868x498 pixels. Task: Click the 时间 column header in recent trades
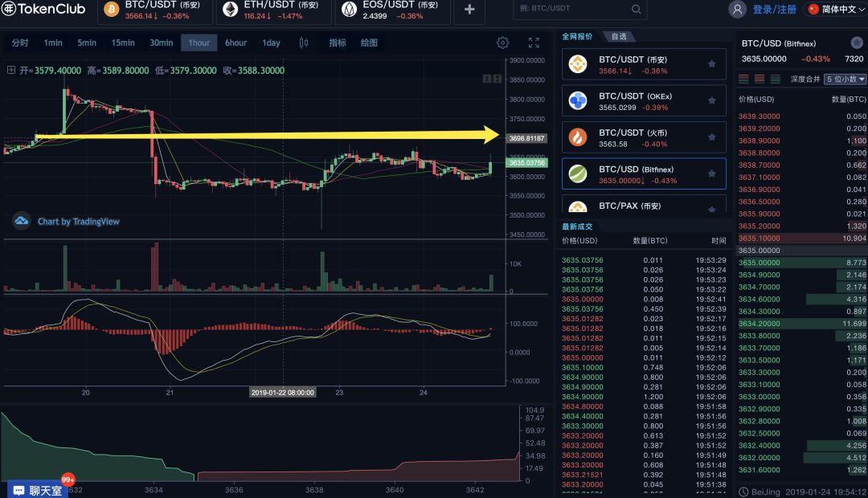[x=719, y=241]
